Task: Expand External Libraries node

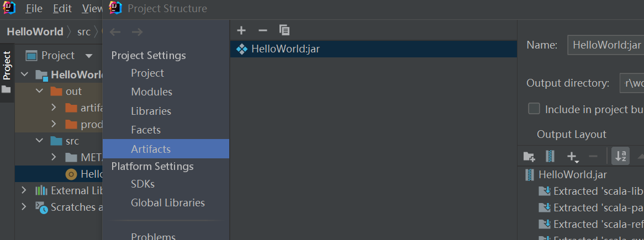Action: (24, 190)
